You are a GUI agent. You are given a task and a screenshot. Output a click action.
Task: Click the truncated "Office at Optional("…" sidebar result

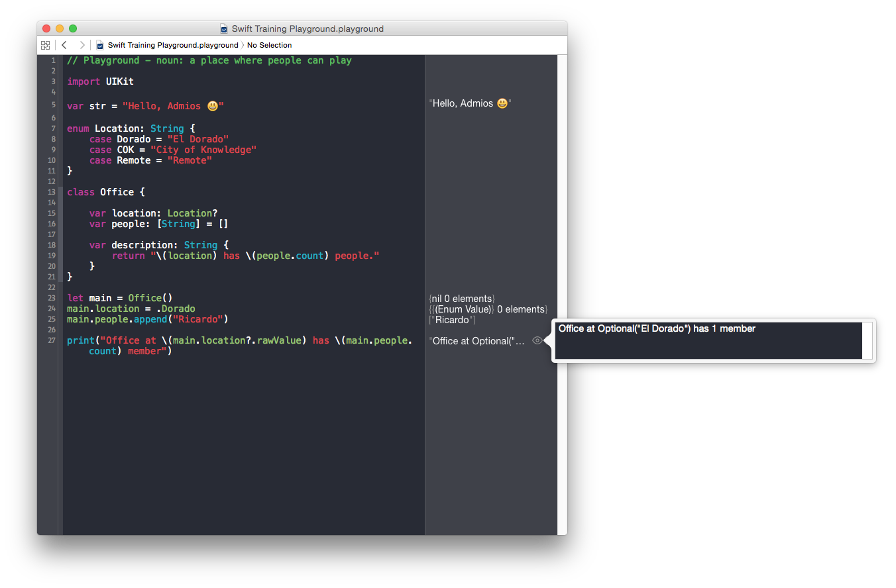(x=477, y=341)
